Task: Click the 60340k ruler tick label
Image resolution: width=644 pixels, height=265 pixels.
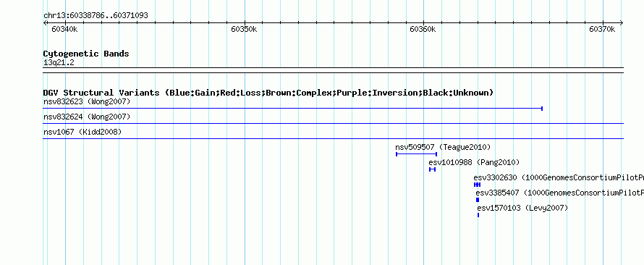Action: (x=64, y=29)
